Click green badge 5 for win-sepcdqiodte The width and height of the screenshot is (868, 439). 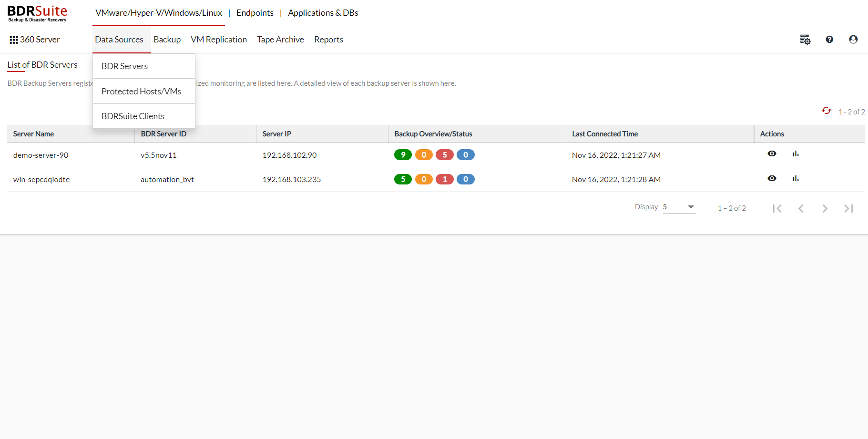pyautogui.click(x=403, y=179)
